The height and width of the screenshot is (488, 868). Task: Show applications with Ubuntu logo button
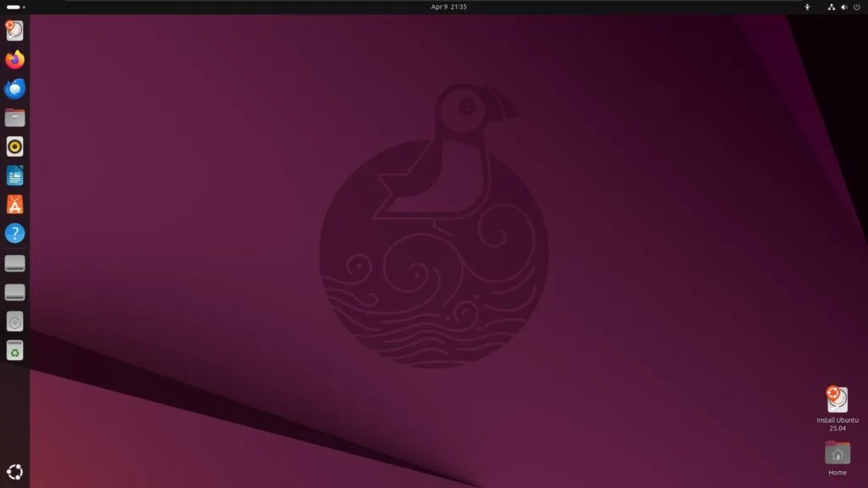coord(15,472)
